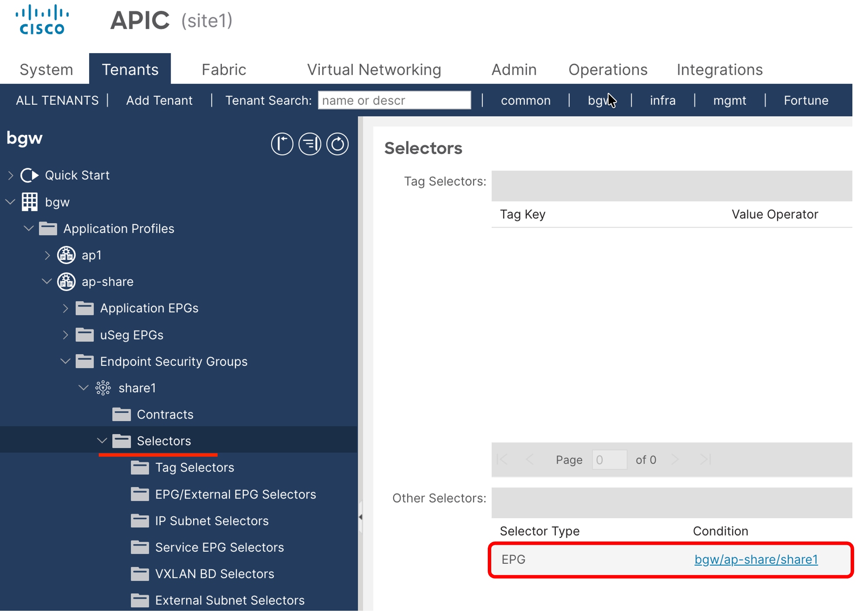Click the ap1 application profile icon

pos(66,255)
